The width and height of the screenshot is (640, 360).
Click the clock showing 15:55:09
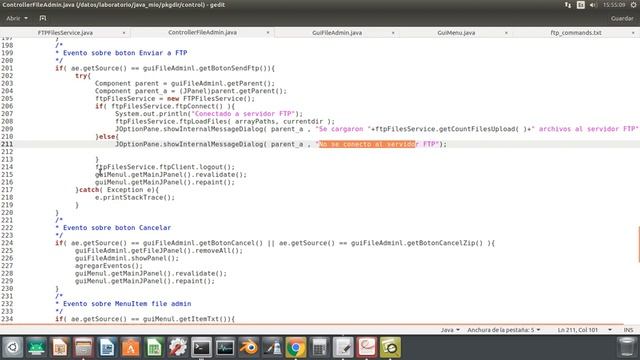pyautogui.click(x=614, y=5)
